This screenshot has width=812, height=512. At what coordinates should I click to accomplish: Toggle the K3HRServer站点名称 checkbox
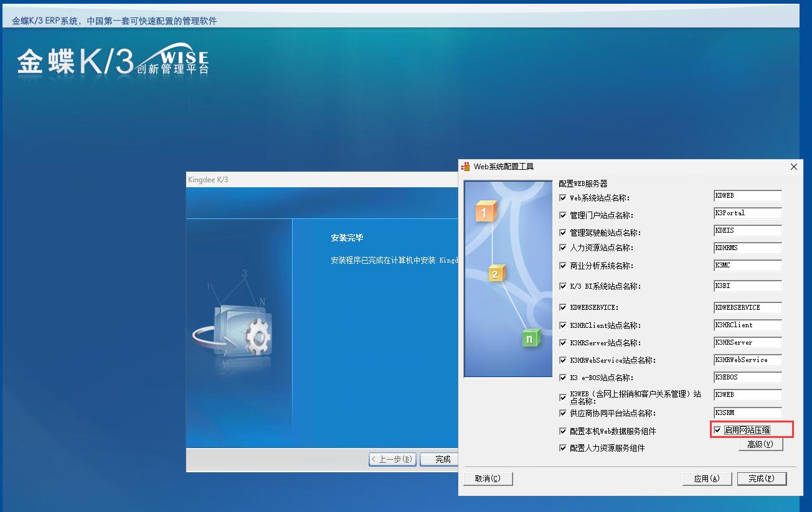pos(563,343)
